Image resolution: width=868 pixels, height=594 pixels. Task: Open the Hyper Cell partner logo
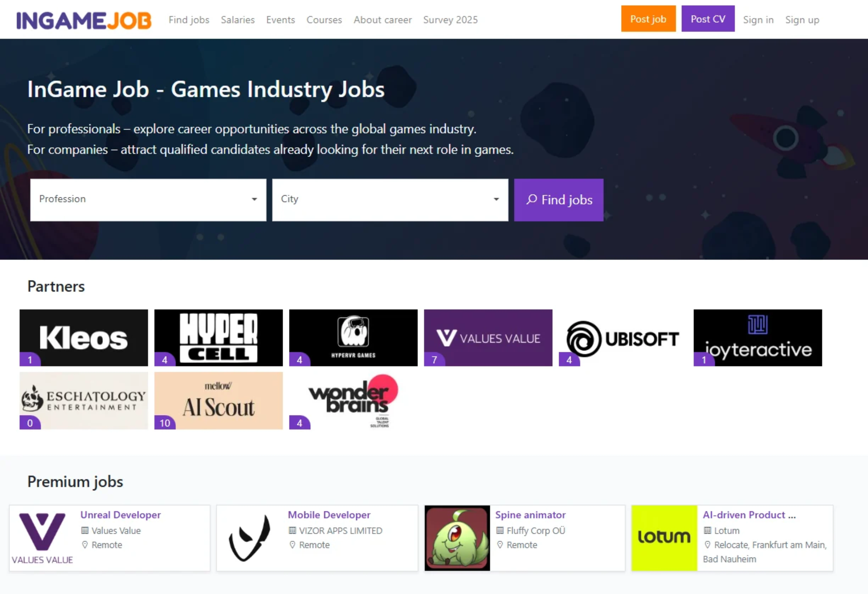click(218, 338)
